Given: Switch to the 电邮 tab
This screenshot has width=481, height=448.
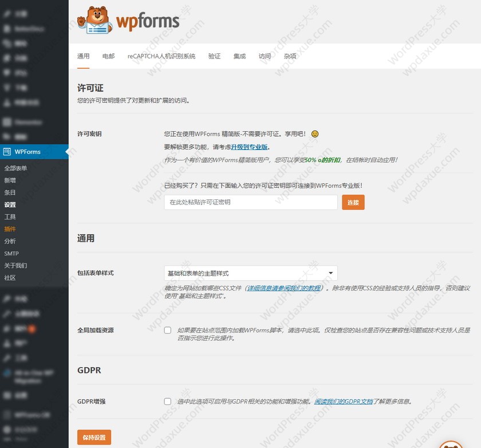Looking at the screenshot, I should [x=108, y=56].
